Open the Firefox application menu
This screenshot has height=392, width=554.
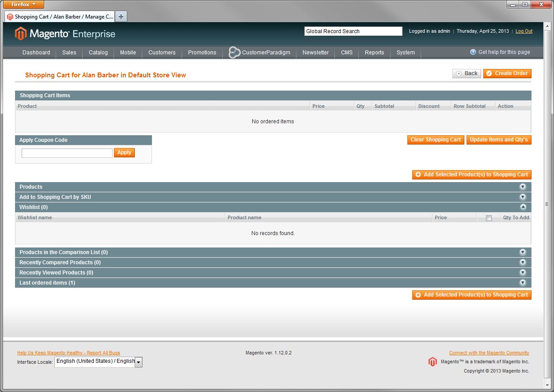[24, 4]
